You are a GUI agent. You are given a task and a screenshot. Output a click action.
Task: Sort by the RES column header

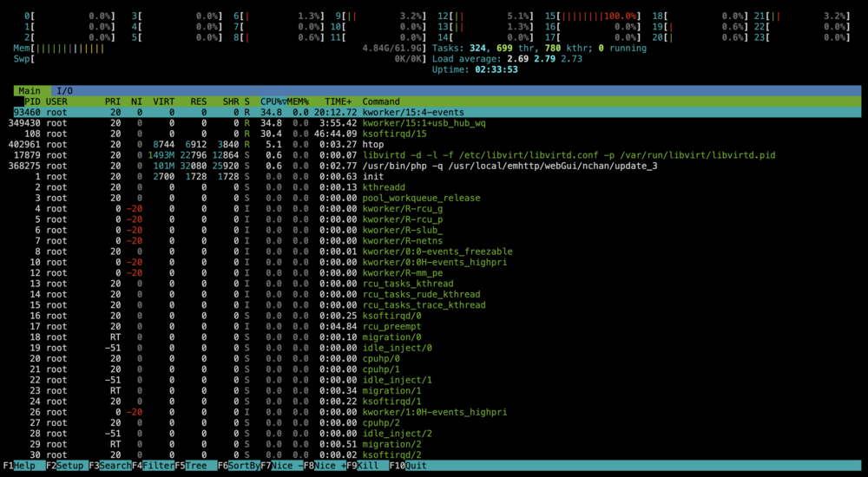pyautogui.click(x=198, y=101)
